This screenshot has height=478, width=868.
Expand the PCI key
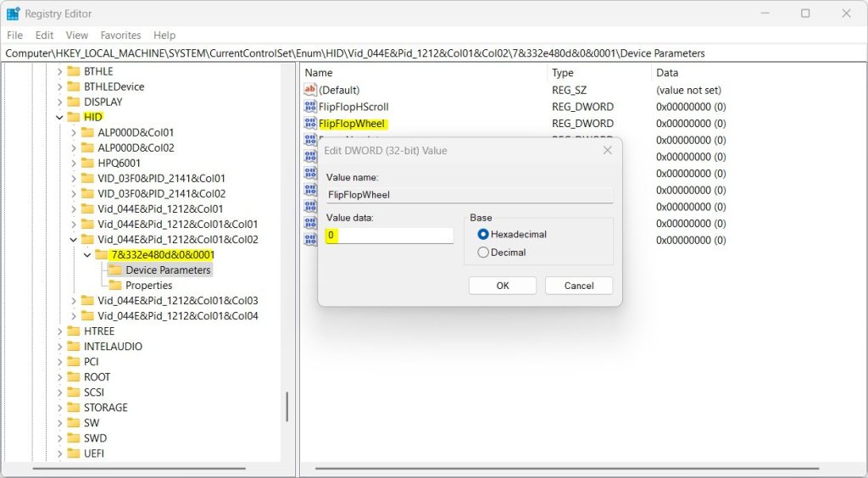pos(60,361)
